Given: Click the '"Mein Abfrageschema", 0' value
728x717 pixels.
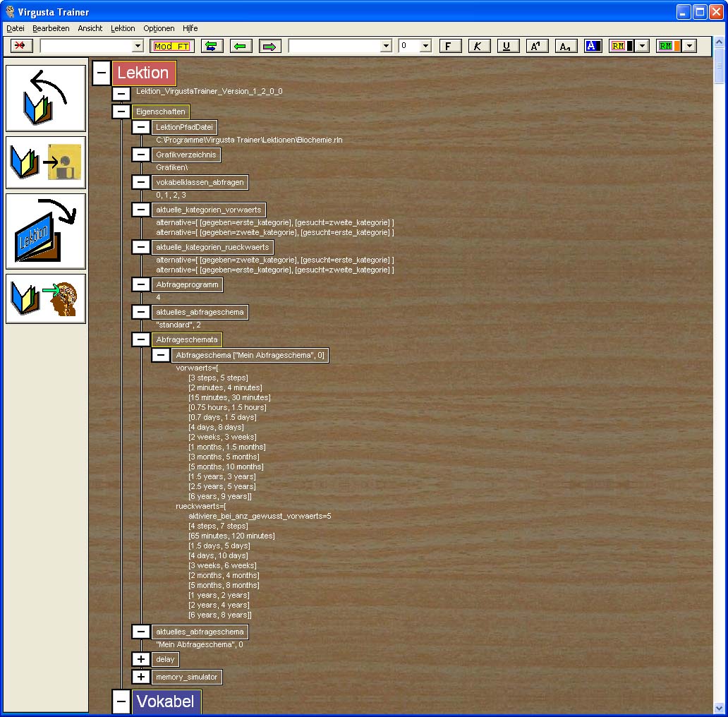Looking at the screenshot, I should coord(200,644).
